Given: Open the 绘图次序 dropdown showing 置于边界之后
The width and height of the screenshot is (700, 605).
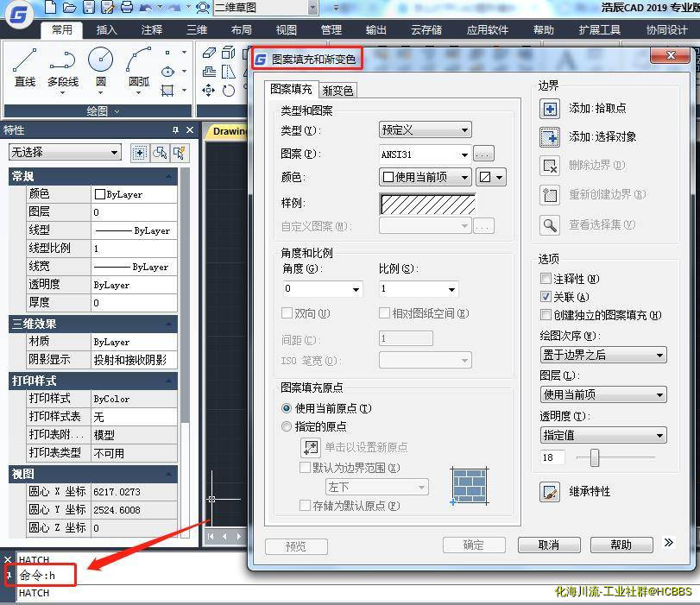Looking at the screenshot, I should tap(603, 355).
